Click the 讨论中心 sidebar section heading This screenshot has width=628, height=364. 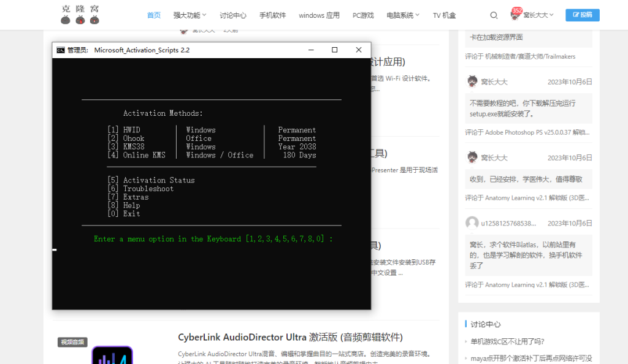click(486, 324)
